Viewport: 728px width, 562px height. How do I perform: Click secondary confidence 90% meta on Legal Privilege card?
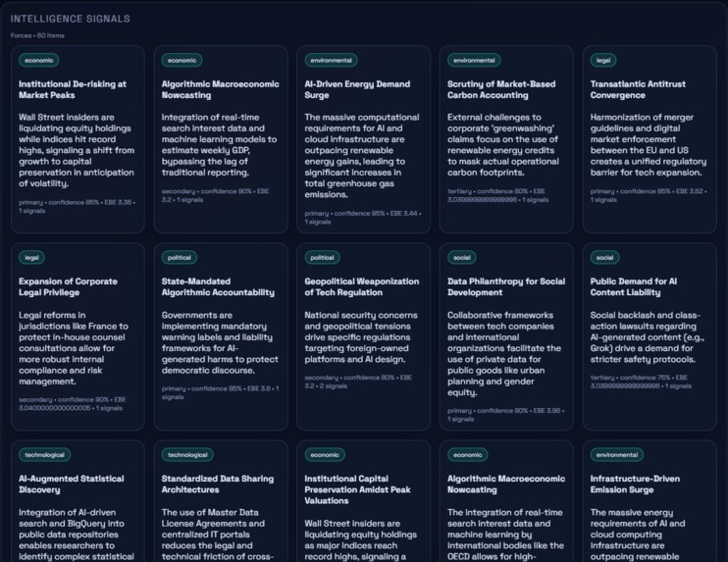pos(73,404)
